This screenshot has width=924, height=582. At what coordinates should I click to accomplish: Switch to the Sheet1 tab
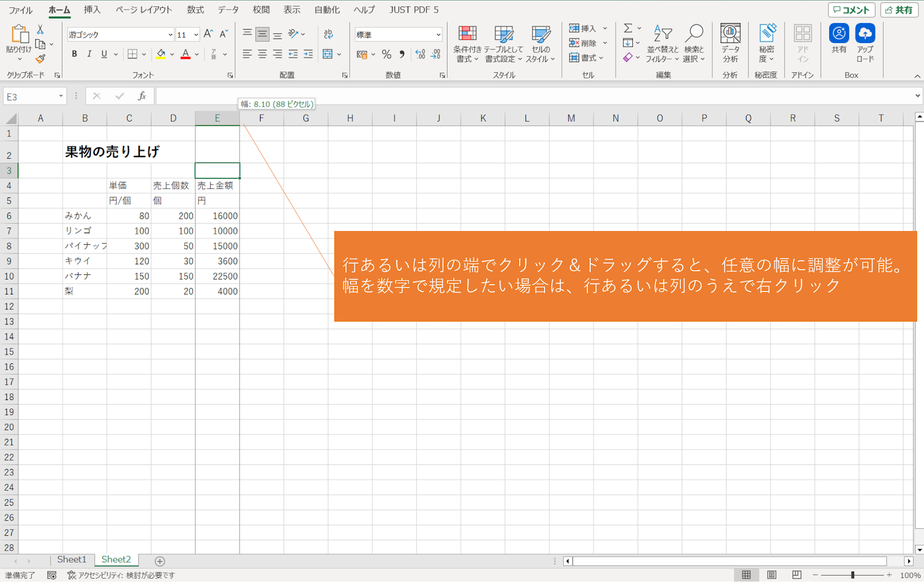pos(72,559)
